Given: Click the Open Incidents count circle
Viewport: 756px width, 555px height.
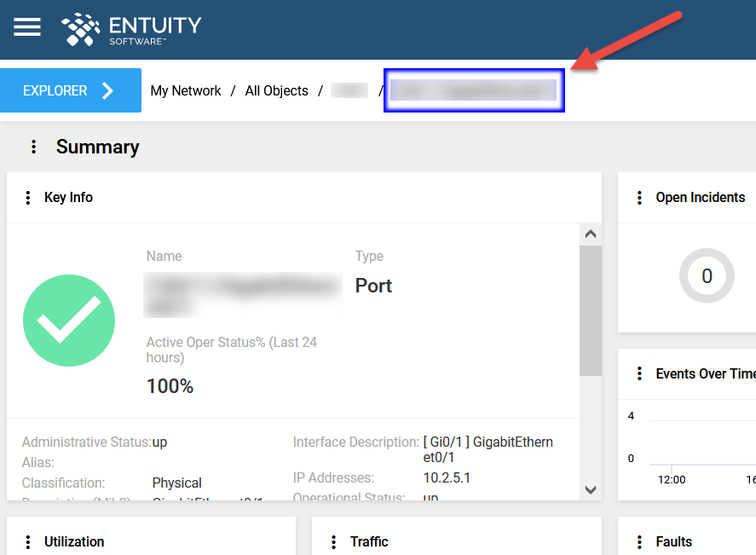Looking at the screenshot, I should click(707, 276).
